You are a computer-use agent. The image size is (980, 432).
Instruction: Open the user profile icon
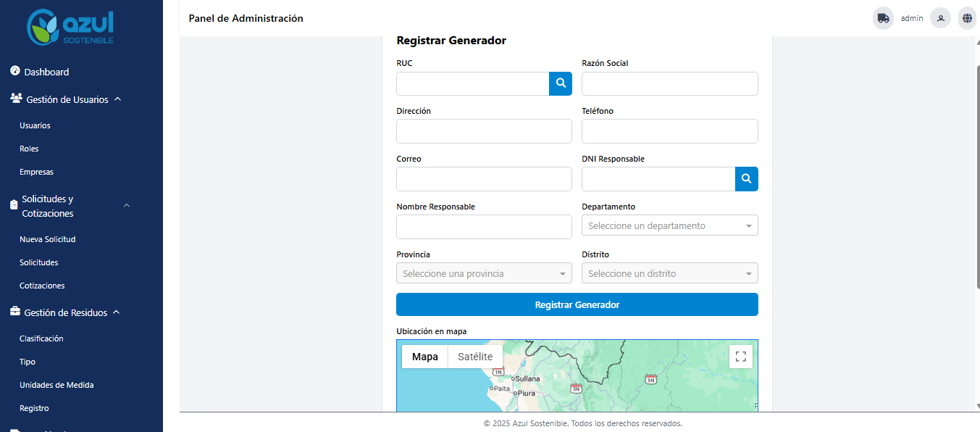[x=940, y=18]
